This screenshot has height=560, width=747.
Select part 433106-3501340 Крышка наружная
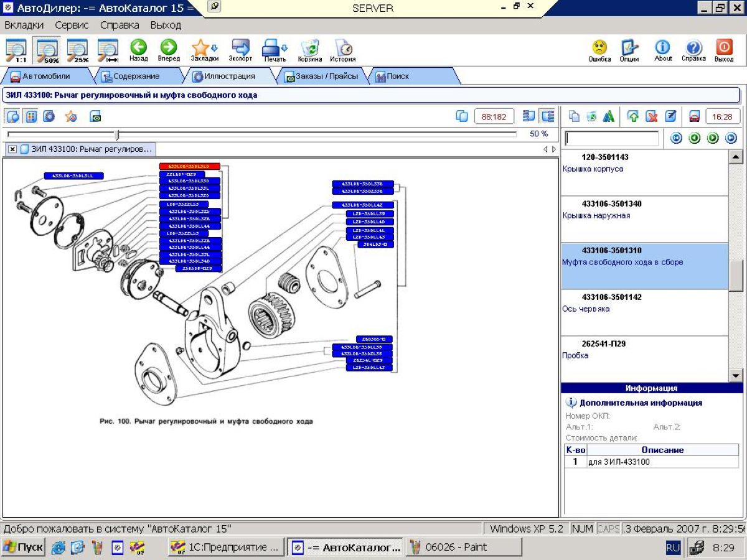point(644,220)
